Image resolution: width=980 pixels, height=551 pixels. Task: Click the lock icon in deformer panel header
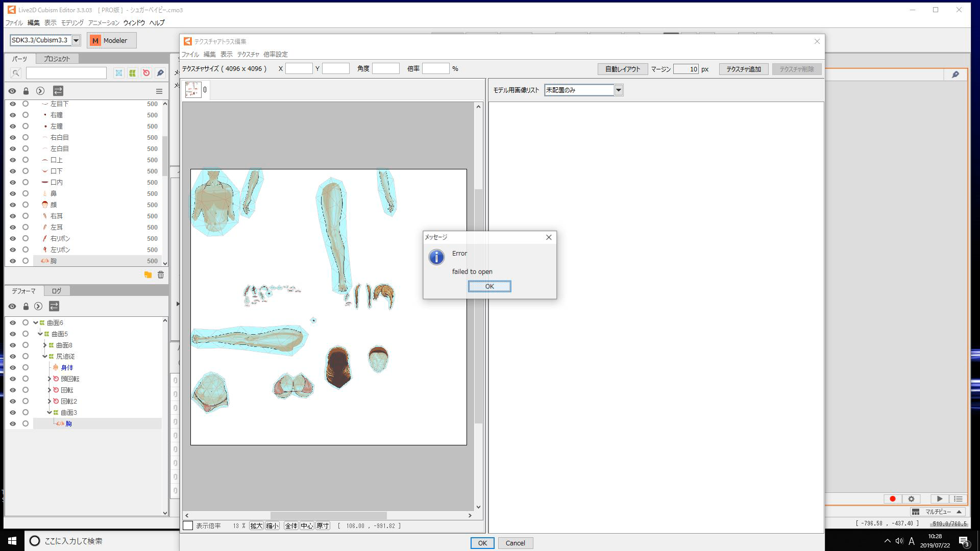(x=26, y=306)
